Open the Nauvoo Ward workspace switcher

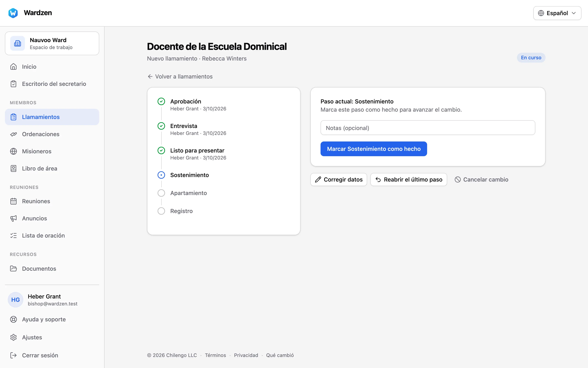pyautogui.click(x=52, y=43)
